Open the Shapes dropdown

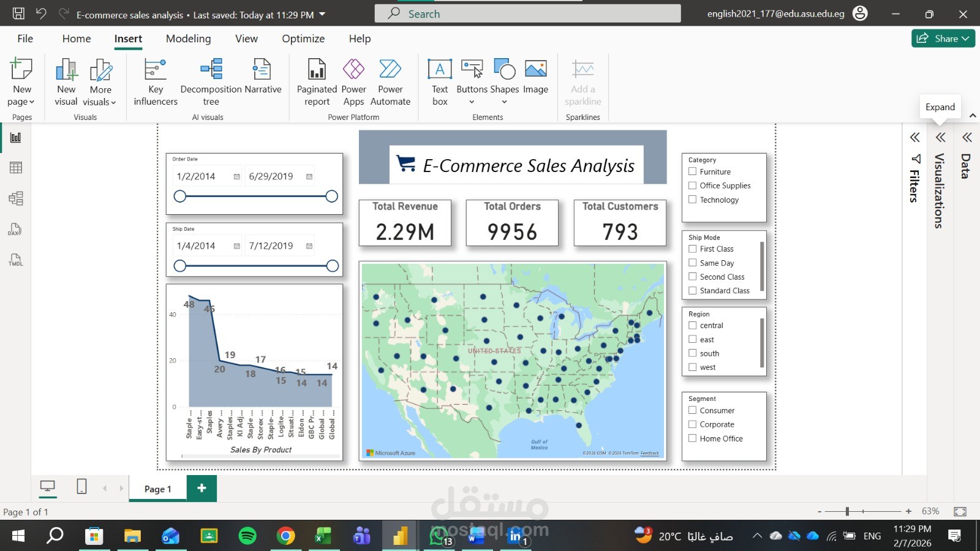point(504,102)
